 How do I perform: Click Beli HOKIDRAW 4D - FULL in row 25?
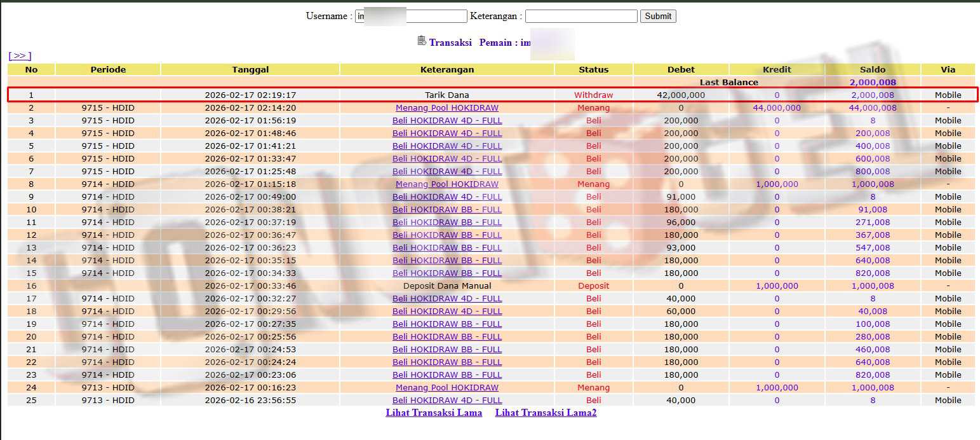tap(446, 401)
